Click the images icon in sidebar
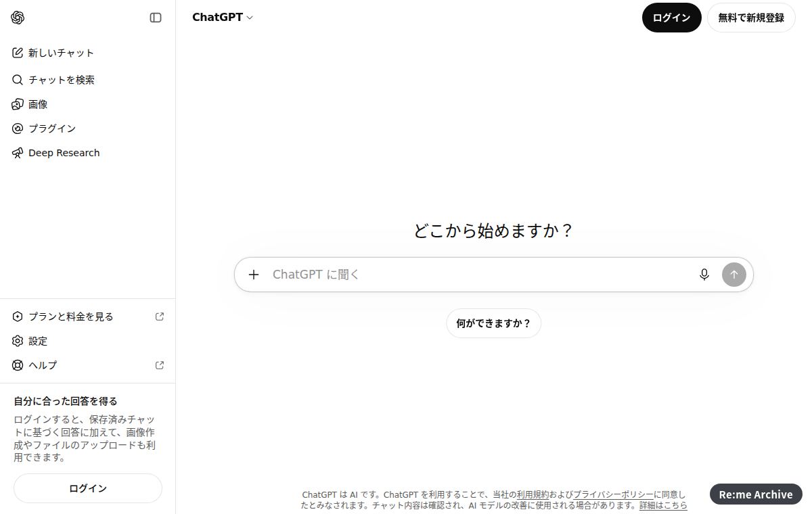 pos(18,104)
